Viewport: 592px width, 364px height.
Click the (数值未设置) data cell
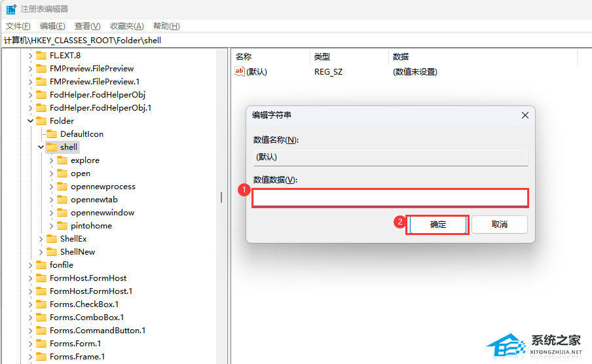(x=415, y=72)
